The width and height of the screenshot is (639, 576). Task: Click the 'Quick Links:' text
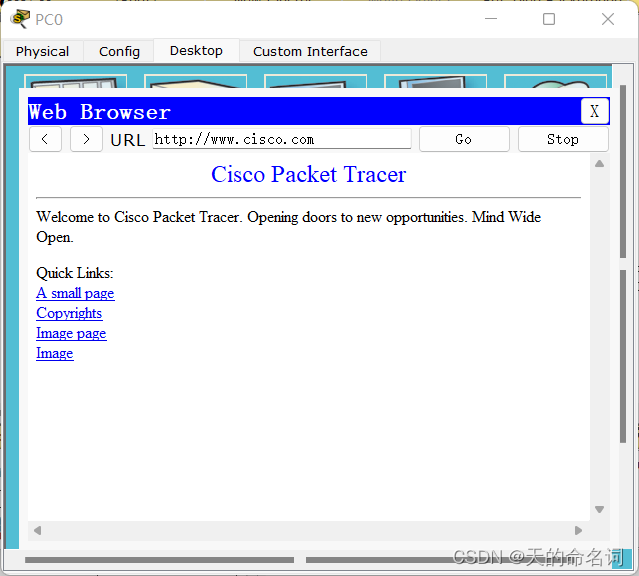pos(75,273)
